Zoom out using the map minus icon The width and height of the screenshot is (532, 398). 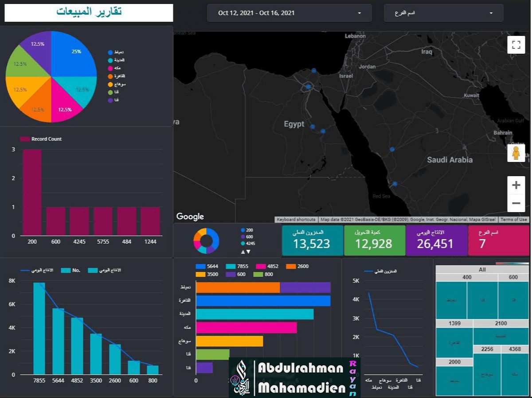tap(516, 203)
